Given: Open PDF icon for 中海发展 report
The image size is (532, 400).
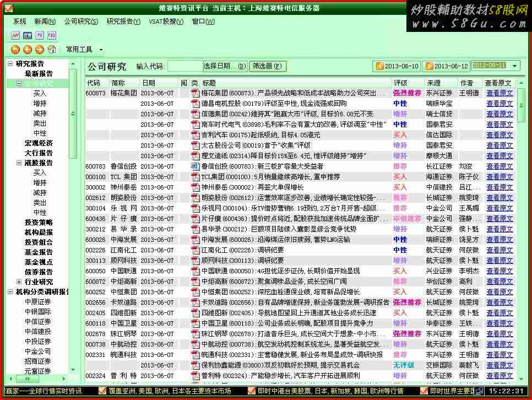Looking at the screenshot, I should pos(196,240).
